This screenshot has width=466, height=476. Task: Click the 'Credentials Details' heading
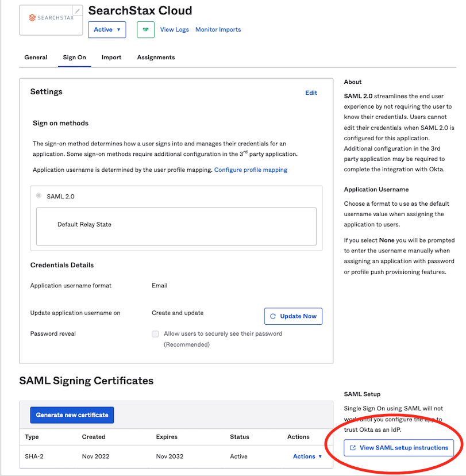pyautogui.click(x=62, y=265)
